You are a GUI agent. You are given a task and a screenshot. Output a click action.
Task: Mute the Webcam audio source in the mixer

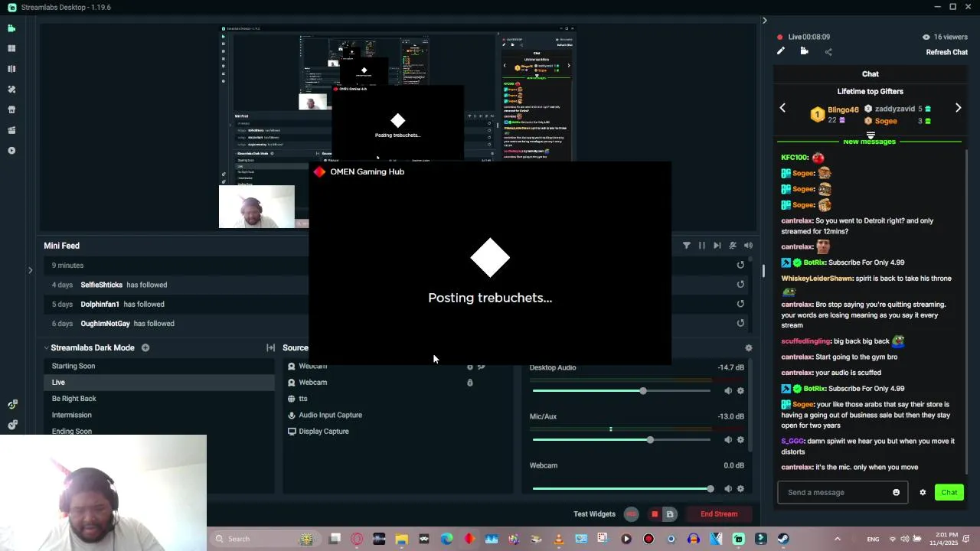pyautogui.click(x=728, y=489)
